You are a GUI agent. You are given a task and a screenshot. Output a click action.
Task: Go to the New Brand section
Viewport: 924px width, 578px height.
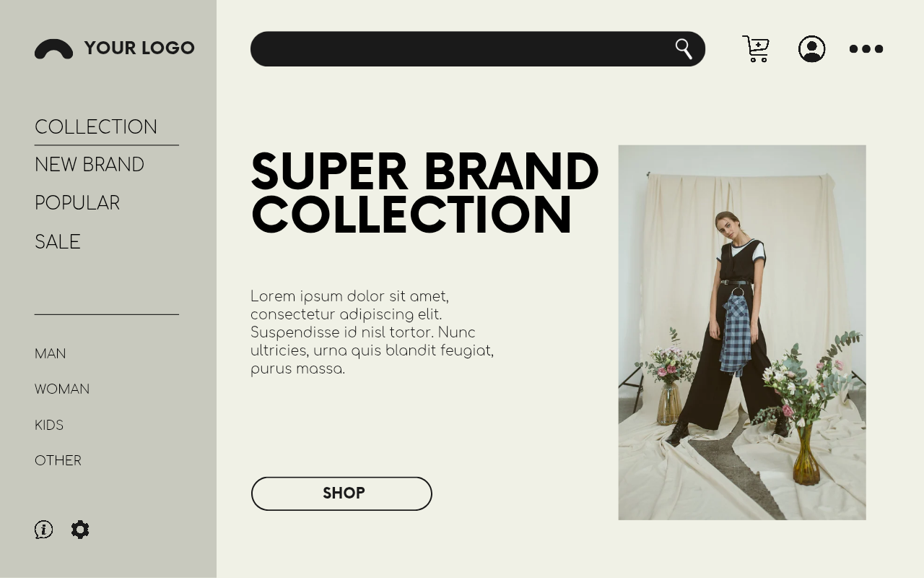coord(90,165)
